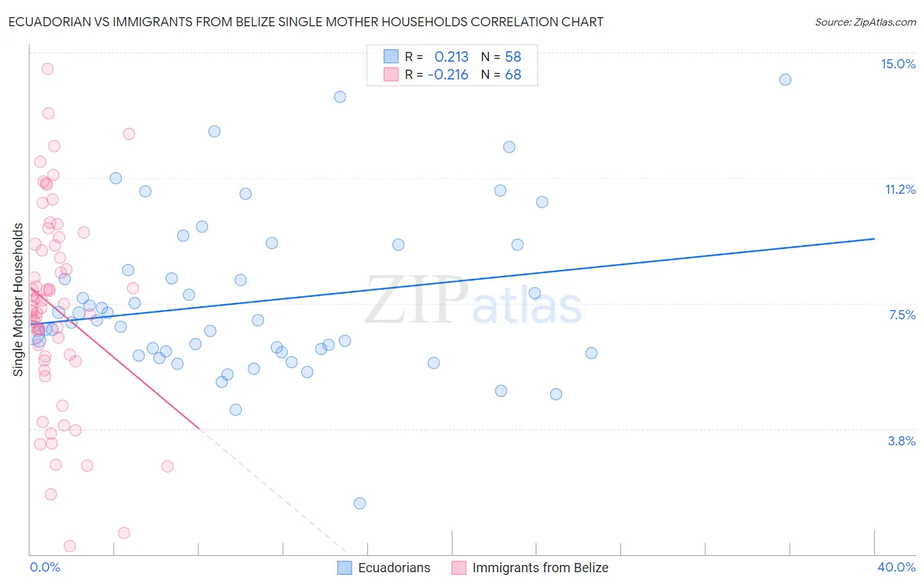Click the top-right blue outlier data point

pyautogui.click(x=785, y=79)
